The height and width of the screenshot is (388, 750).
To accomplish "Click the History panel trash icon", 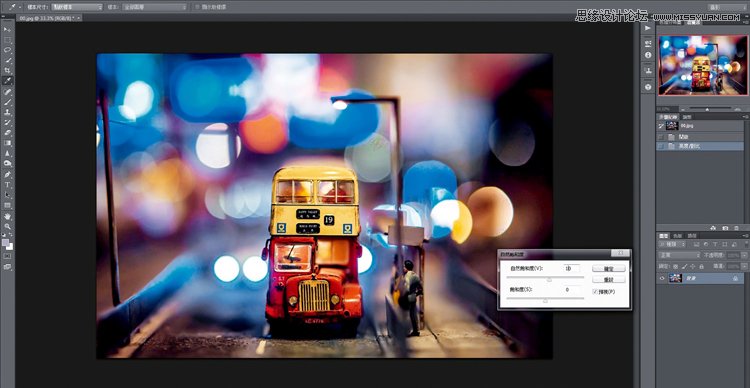I will 736,228.
